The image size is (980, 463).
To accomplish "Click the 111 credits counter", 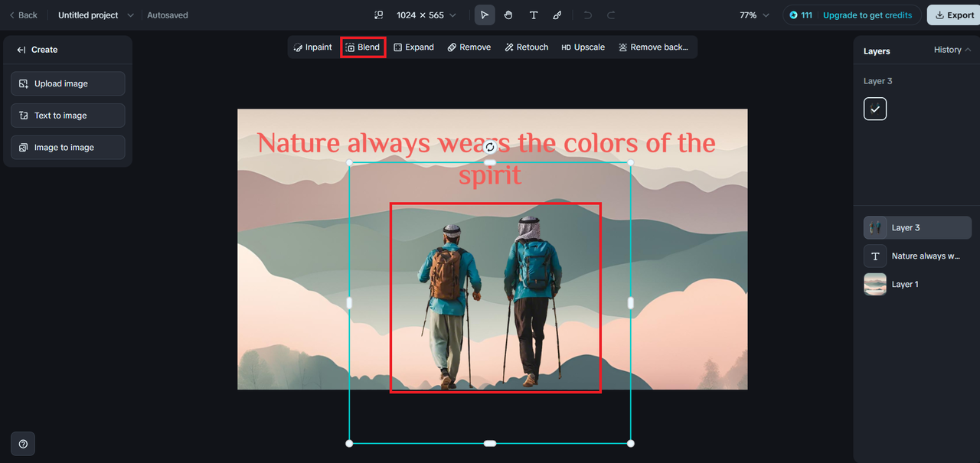I will (x=801, y=15).
